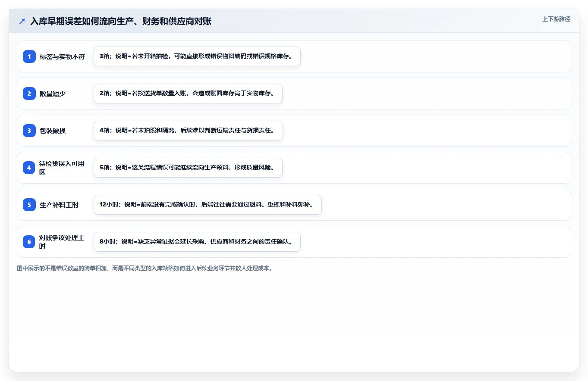Select step badge number 4
The image size is (588, 381).
point(29,168)
